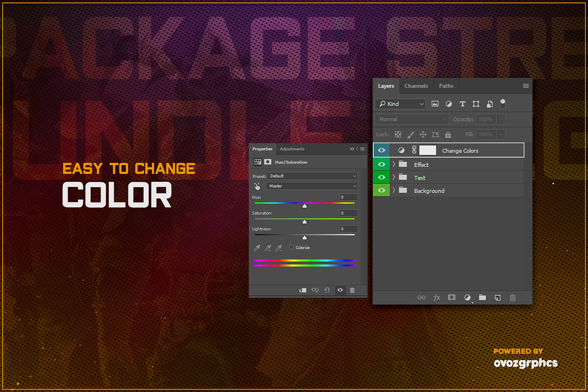Click the layer mask icon in Properties
The width and height of the screenshot is (588, 392).
click(x=268, y=162)
